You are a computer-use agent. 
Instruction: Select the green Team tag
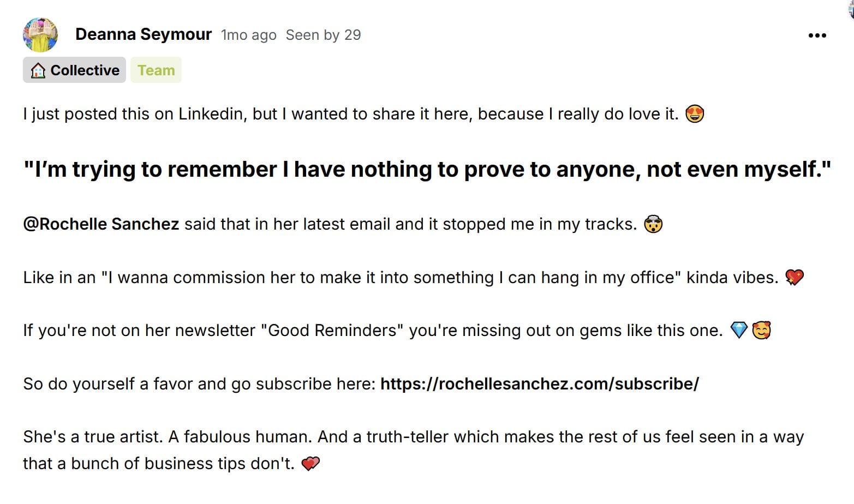click(x=156, y=70)
